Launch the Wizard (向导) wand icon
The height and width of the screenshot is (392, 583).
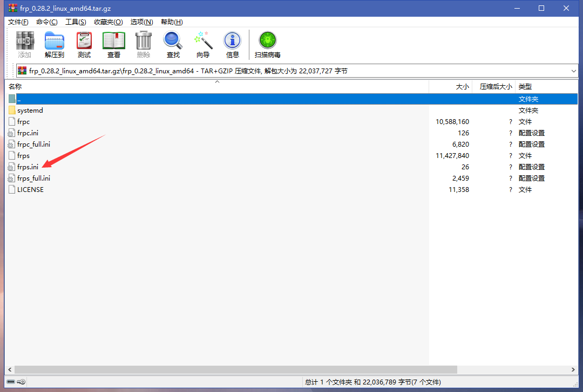pos(203,40)
